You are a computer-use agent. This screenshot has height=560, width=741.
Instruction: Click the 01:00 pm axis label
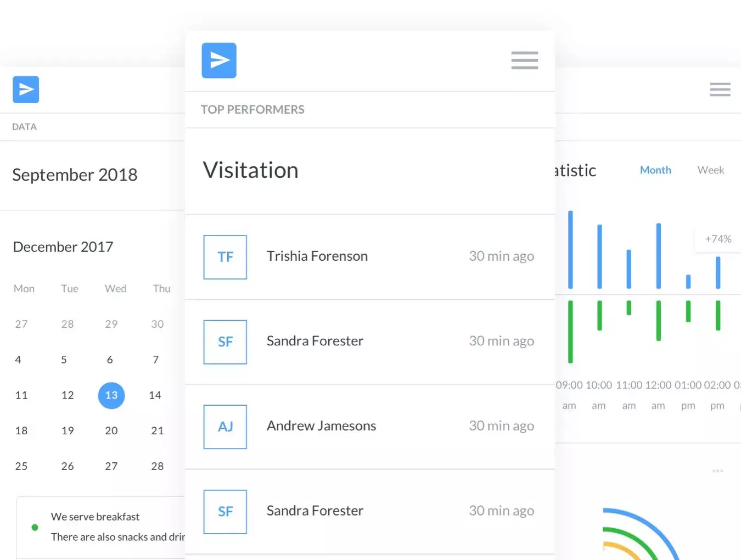[x=688, y=395]
